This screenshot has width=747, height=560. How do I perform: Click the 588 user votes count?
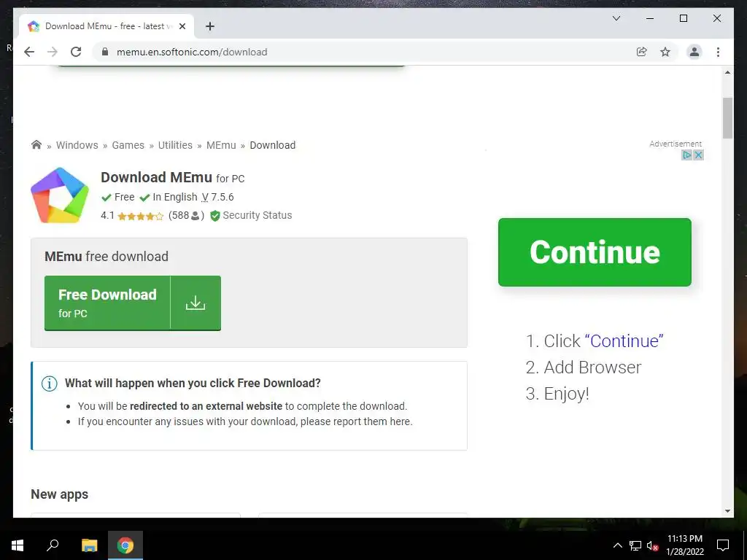[x=186, y=215]
